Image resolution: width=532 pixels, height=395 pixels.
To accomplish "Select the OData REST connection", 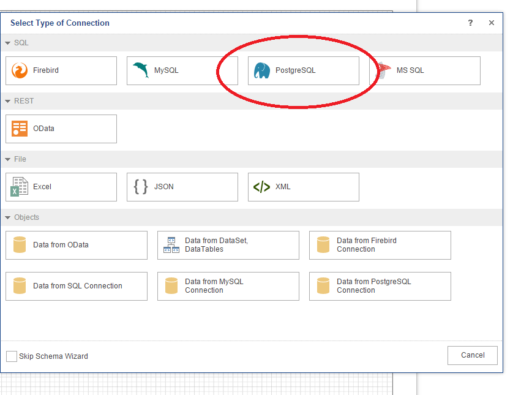I will point(61,129).
